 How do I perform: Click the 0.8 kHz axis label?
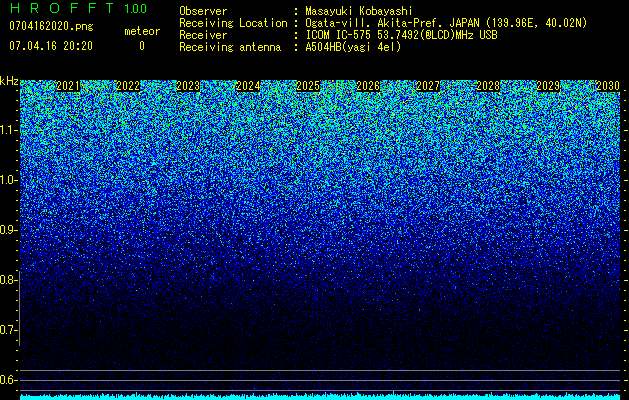pos(8,280)
